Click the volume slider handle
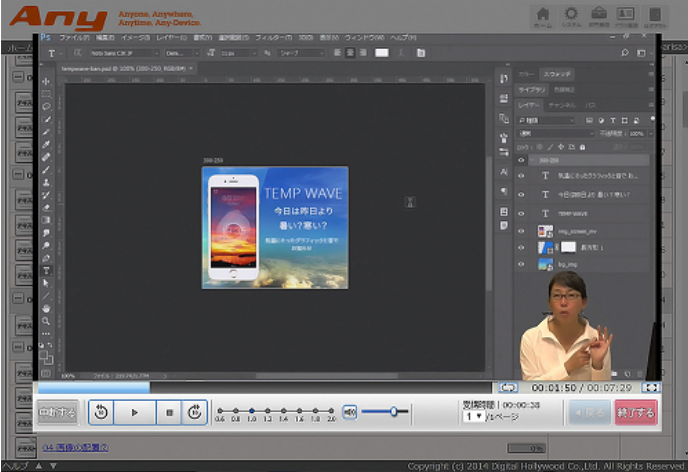Viewport: 688px width, 472px height. click(x=394, y=411)
